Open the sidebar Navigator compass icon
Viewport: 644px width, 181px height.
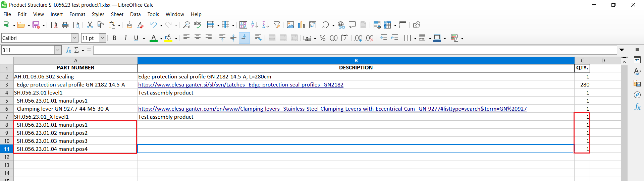click(x=637, y=95)
